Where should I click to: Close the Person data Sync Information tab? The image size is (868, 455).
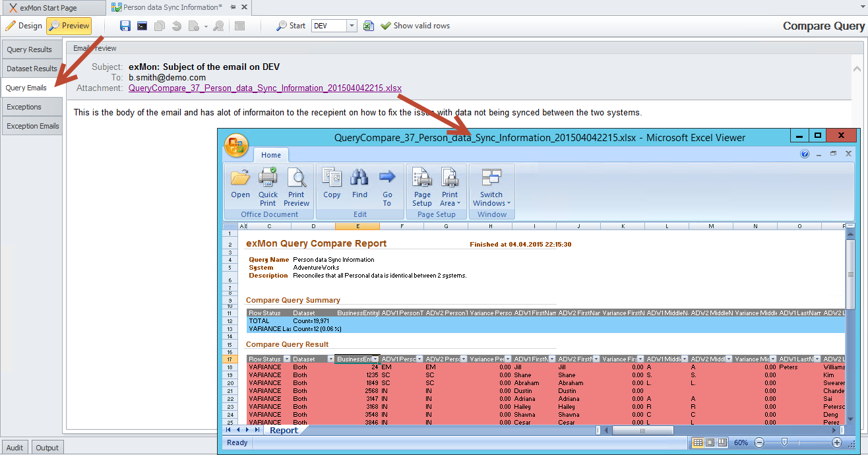pyautogui.click(x=244, y=7)
